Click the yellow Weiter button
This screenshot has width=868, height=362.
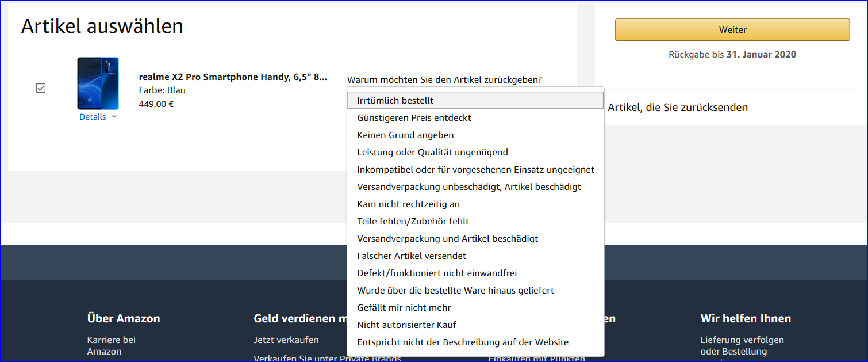[732, 29]
